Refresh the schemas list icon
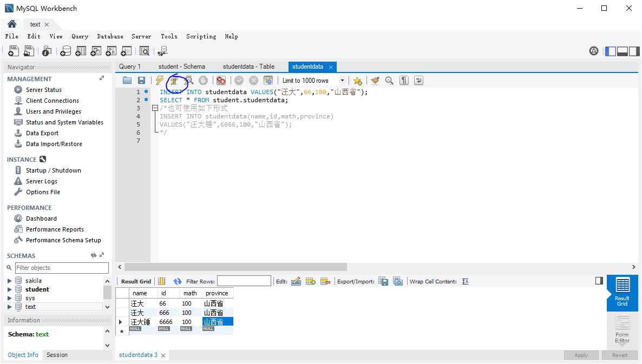 click(x=93, y=255)
